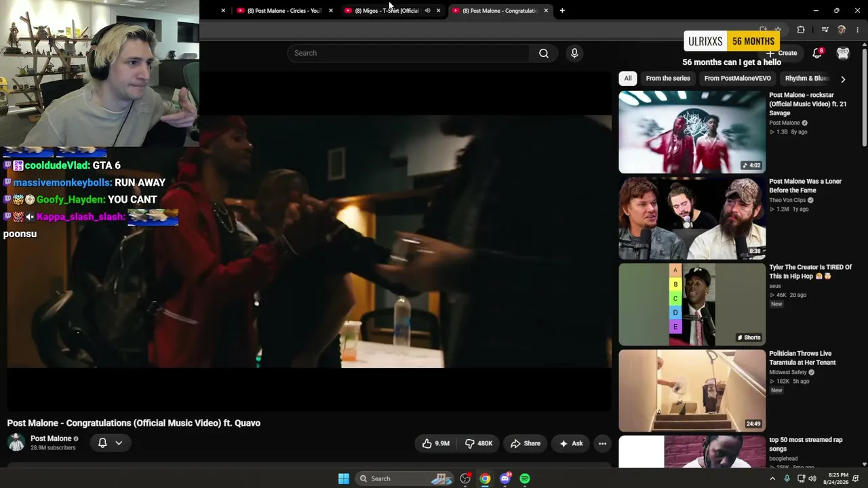Open 'Politician Throws Live Tarantula' video title
Viewport: 868px width, 488px height.
802,358
